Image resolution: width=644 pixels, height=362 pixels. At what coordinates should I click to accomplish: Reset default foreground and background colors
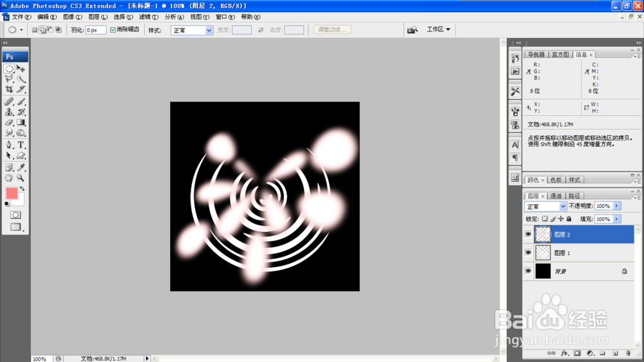pos(7,204)
